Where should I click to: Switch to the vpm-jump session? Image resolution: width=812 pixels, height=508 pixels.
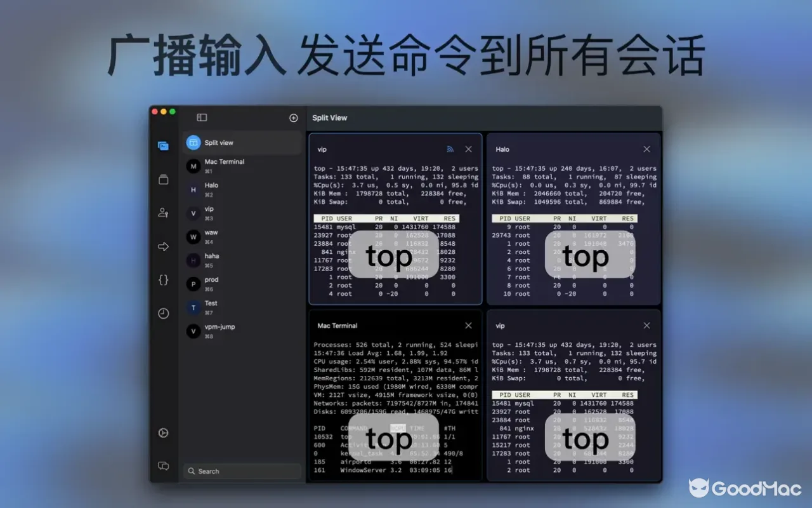pos(242,331)
